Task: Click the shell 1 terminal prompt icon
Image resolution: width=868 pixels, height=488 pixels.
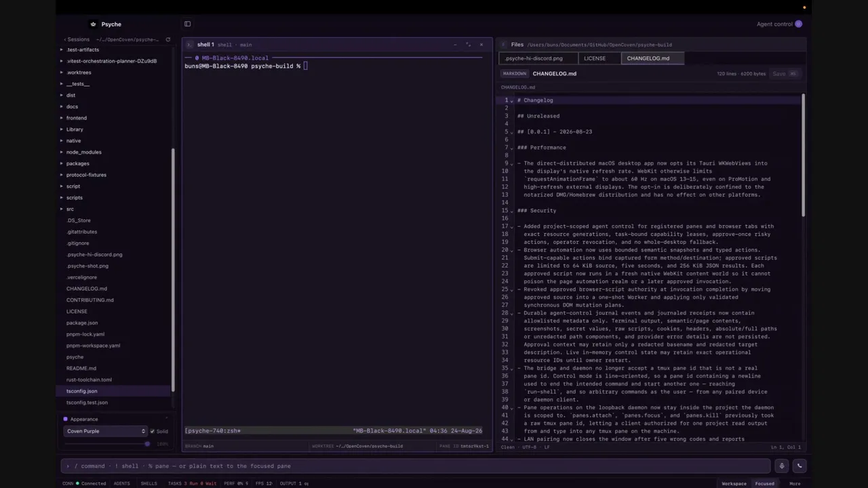Action: point(190,45)
